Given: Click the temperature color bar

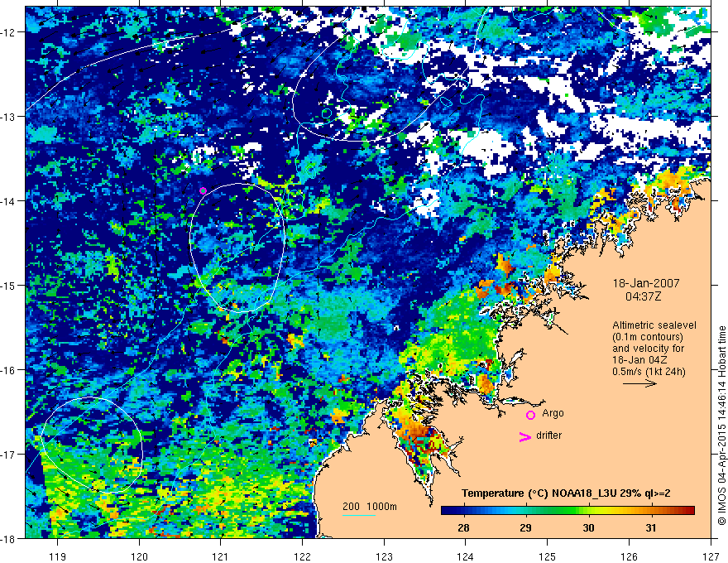Looking at the screenshot, I should click(x=568, y=511).
